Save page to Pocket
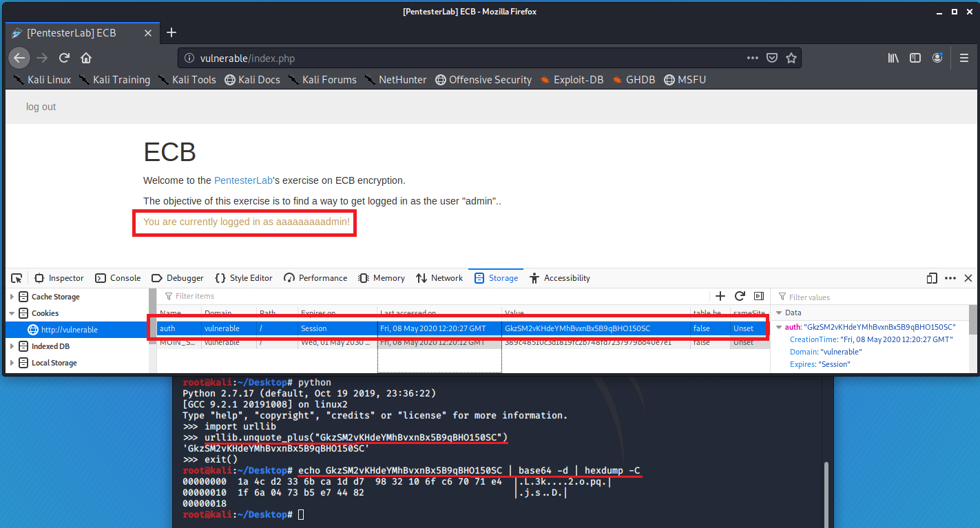The width and height of the screenshot is (980, 528). [773, 58]
